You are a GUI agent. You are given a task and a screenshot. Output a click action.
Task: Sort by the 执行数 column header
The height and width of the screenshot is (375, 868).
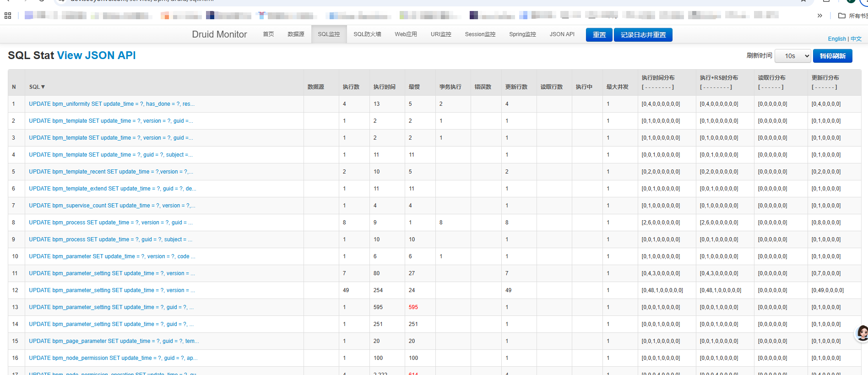351,87
